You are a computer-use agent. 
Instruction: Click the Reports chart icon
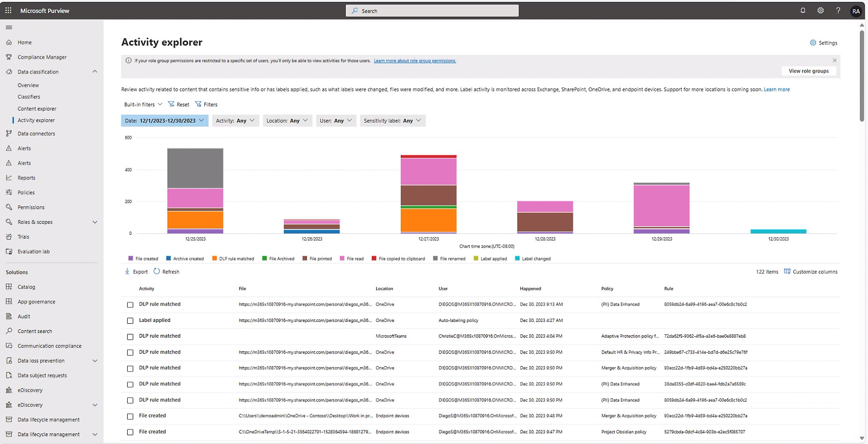(9, 178)
